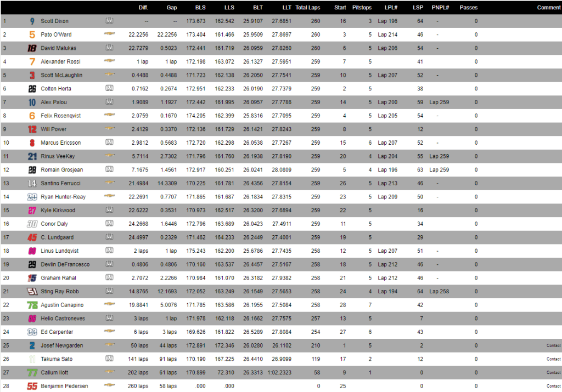Click car number 55 badge for Benjamin Pedersen
This screenshot has width=562, height=392.
pos(32,387)
